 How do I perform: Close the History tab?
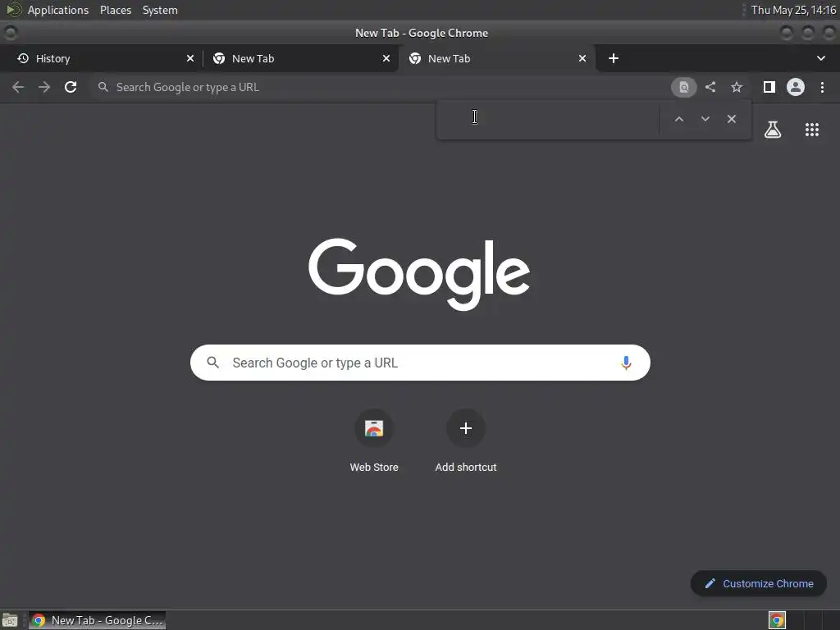(190, 58)
